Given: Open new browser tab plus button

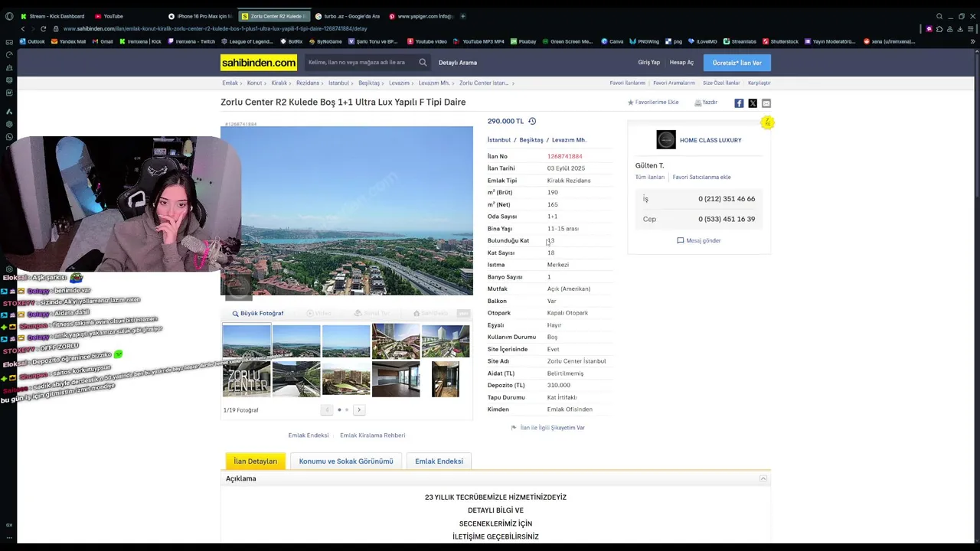Looking at the screenshot, I should pos(463,16).
